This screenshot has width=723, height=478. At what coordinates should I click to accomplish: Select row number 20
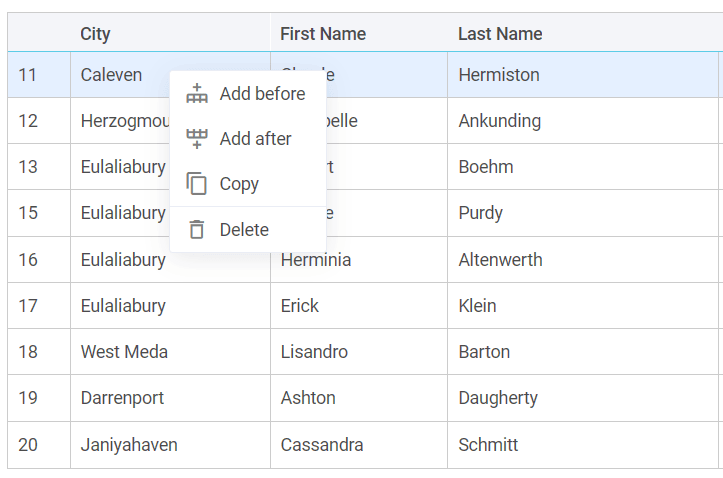28,445
